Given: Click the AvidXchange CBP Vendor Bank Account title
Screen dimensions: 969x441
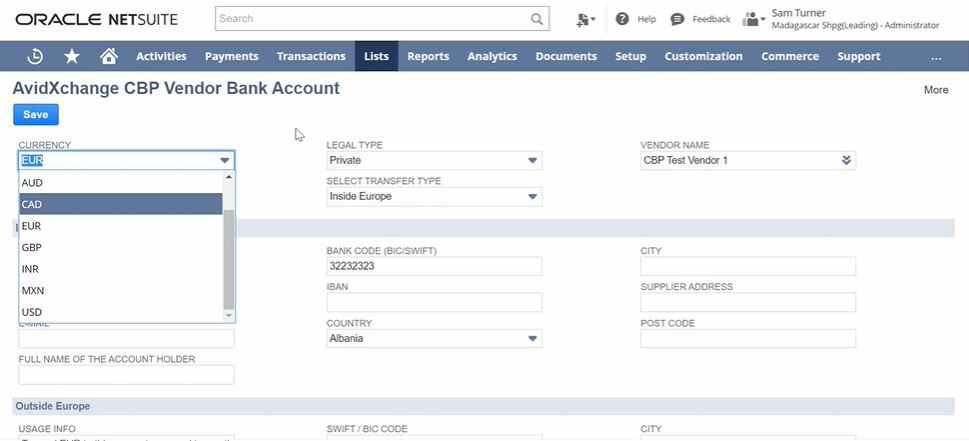Looking at the screenshot, I should tap(176, 88).
